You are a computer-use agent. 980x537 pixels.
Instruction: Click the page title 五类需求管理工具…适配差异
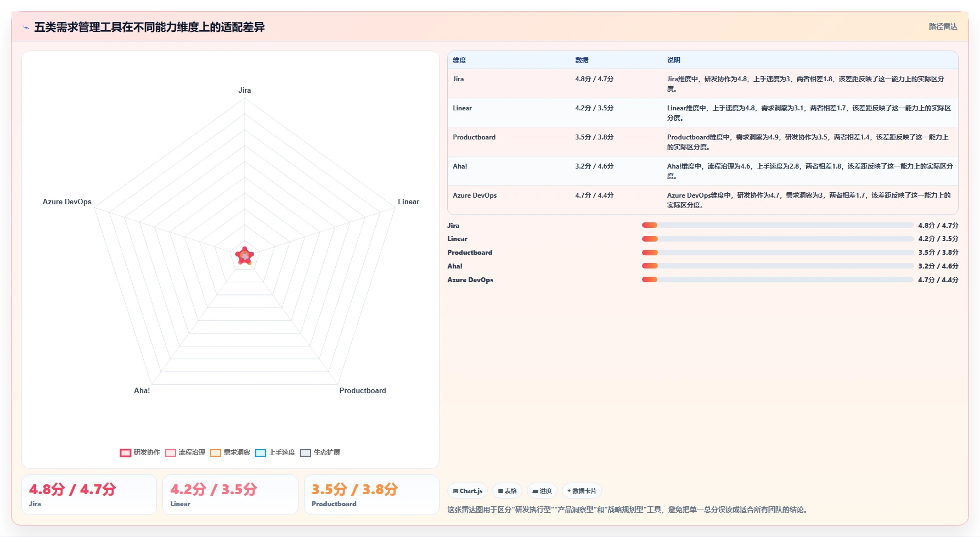149,27
